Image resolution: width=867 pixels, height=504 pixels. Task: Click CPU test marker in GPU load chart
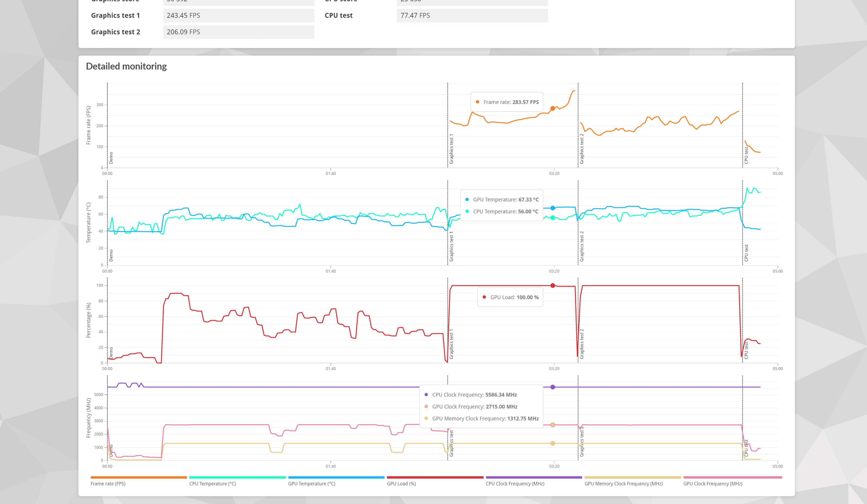746,351
